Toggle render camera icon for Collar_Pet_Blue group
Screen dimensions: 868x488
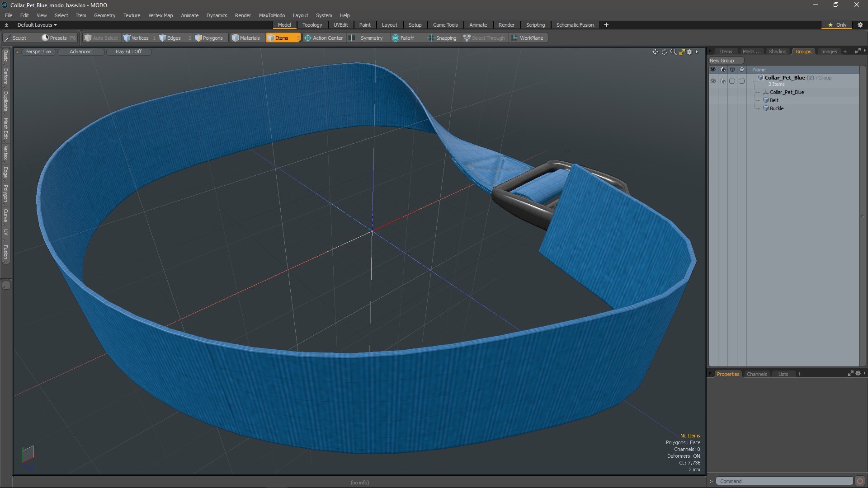click(722, 81)
